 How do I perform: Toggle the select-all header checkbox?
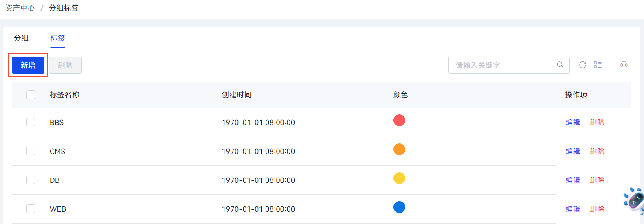31,94
